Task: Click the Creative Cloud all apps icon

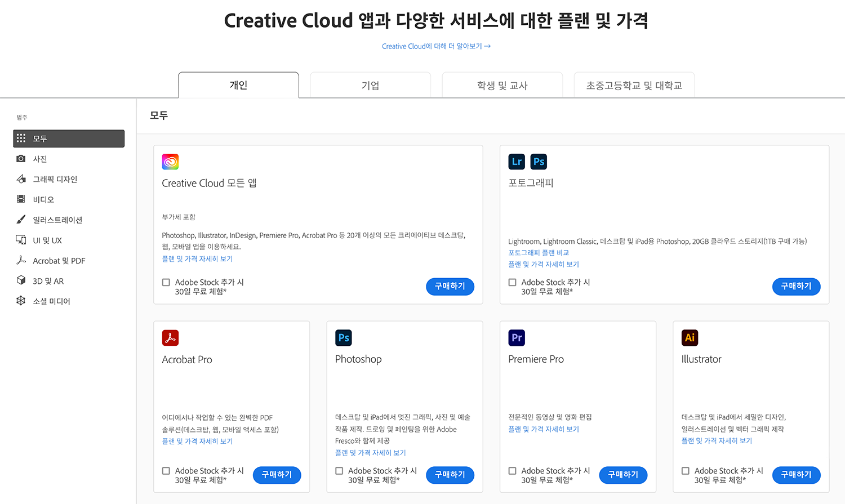Action: click(170, 162)
